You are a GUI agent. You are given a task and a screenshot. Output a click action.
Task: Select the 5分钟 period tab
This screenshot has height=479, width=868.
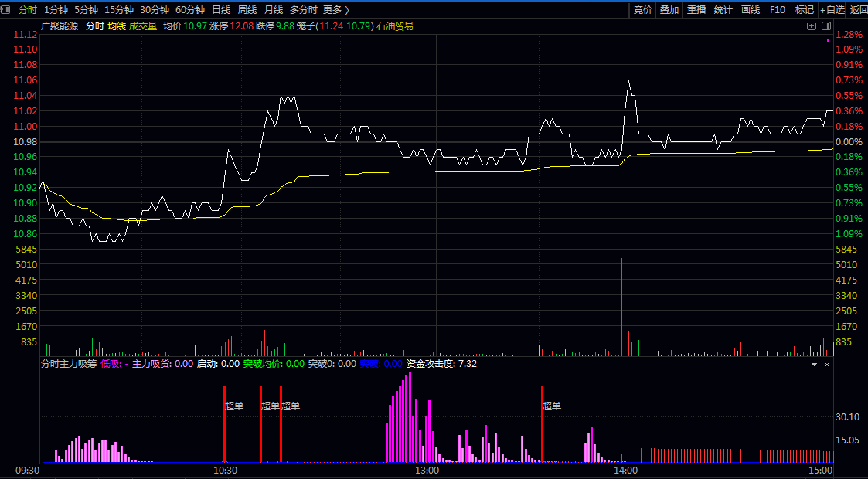[x=86, y=10]
